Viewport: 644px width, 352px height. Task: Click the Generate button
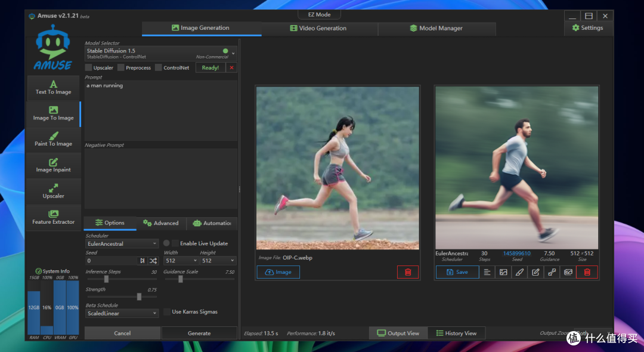pyautogui.click(x=199, y=333)
